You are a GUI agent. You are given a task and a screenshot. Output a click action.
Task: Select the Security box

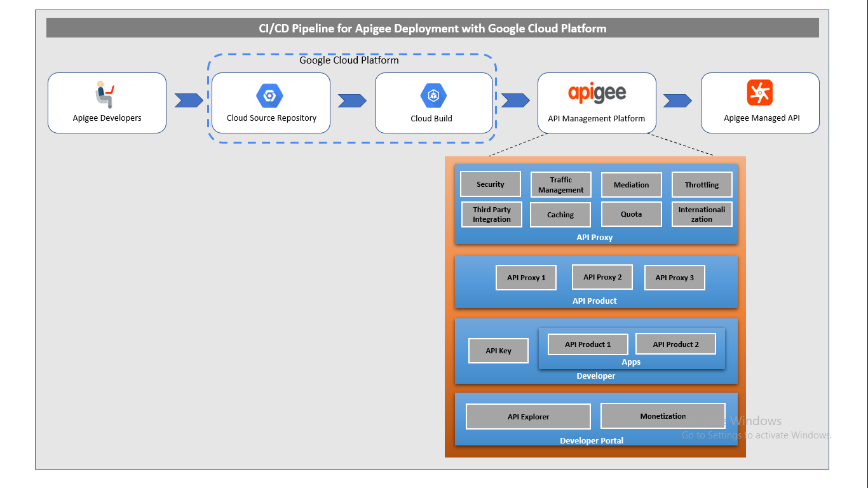tap(491, 184)
